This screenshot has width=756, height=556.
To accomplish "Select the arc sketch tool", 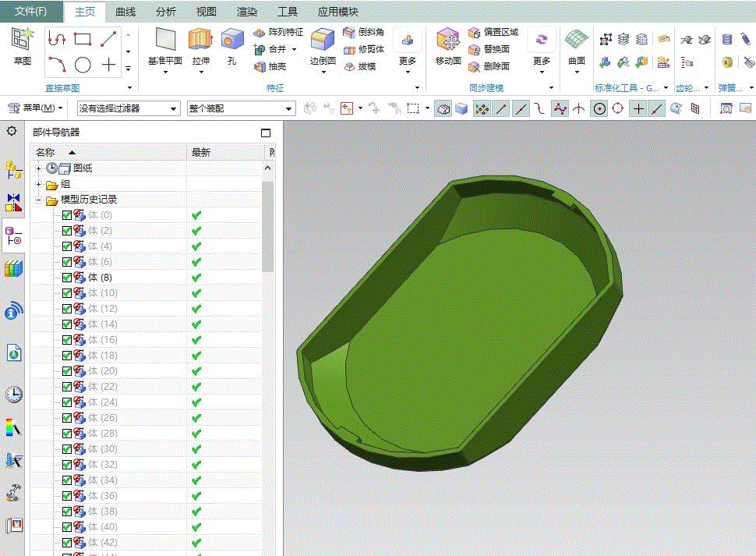I will (x=57, y=64).
